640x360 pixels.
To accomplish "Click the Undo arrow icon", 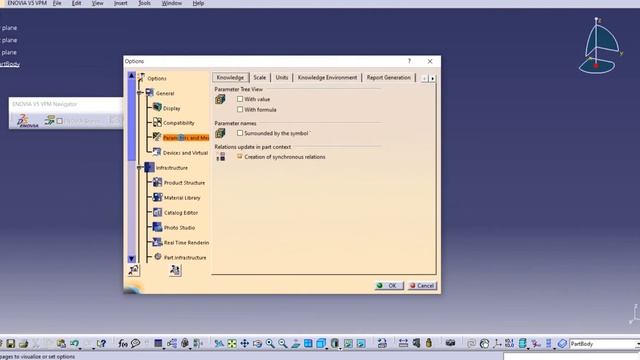I will pos(74,344).
